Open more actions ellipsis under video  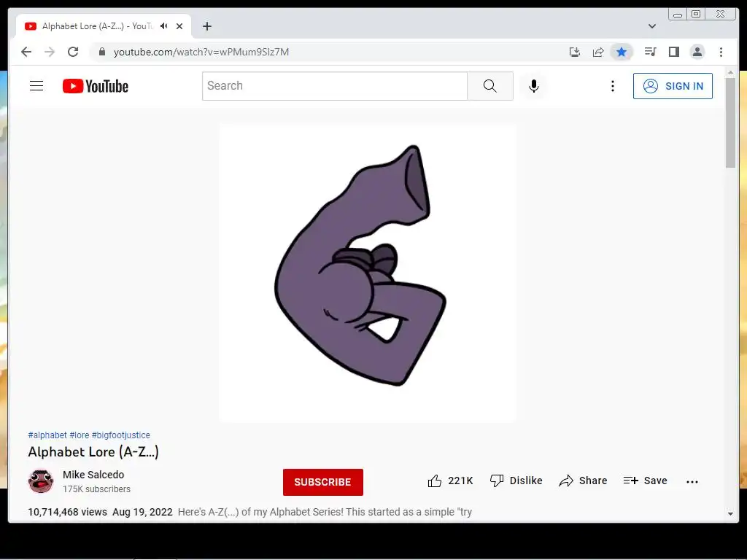tap(692, 481)
